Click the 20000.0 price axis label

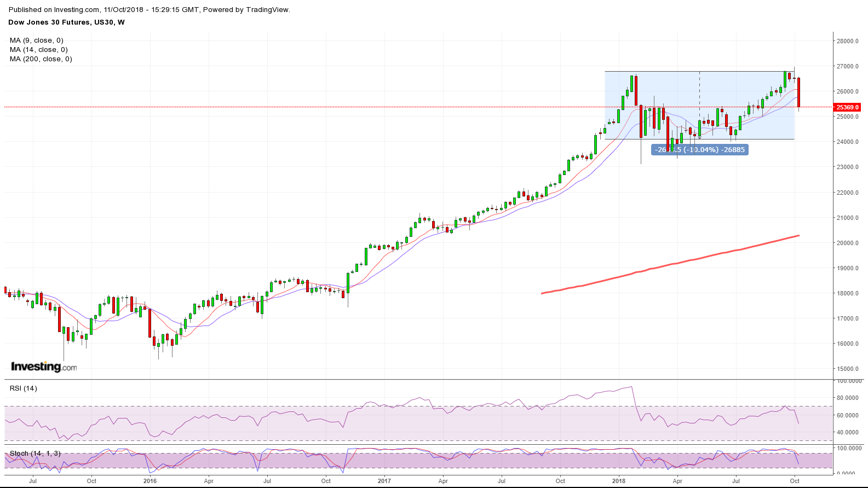coord(847,243)
